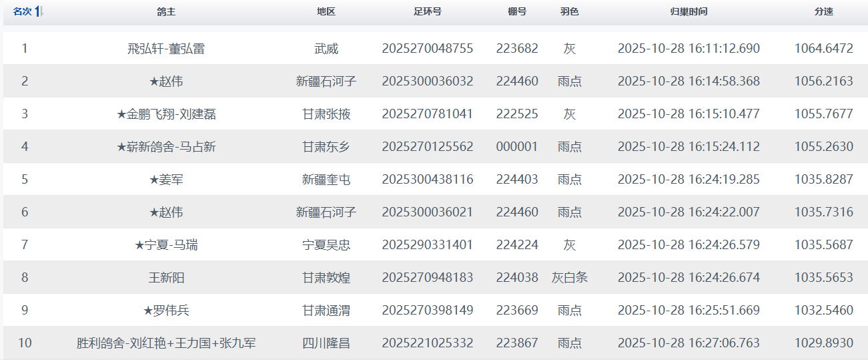Image resolution: width=868 pixels, height=360 pixels.
Task: Click speed value 1064.6472
Action: (823, 49)
